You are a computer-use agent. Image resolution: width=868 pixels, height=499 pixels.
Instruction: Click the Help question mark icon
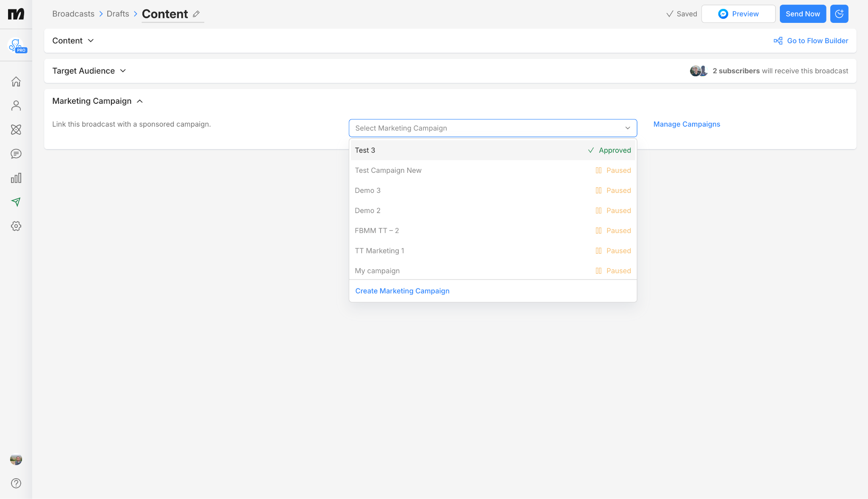(x=16, y=483)
